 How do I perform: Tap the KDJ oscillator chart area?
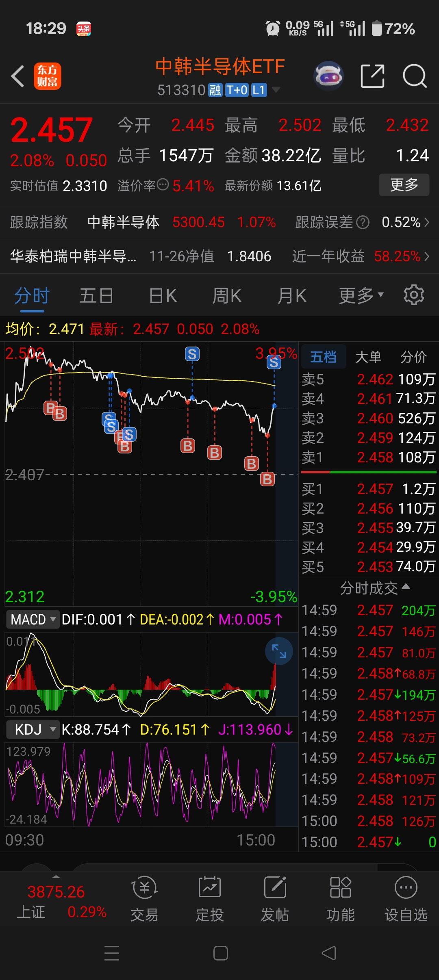tap(151, 785)
